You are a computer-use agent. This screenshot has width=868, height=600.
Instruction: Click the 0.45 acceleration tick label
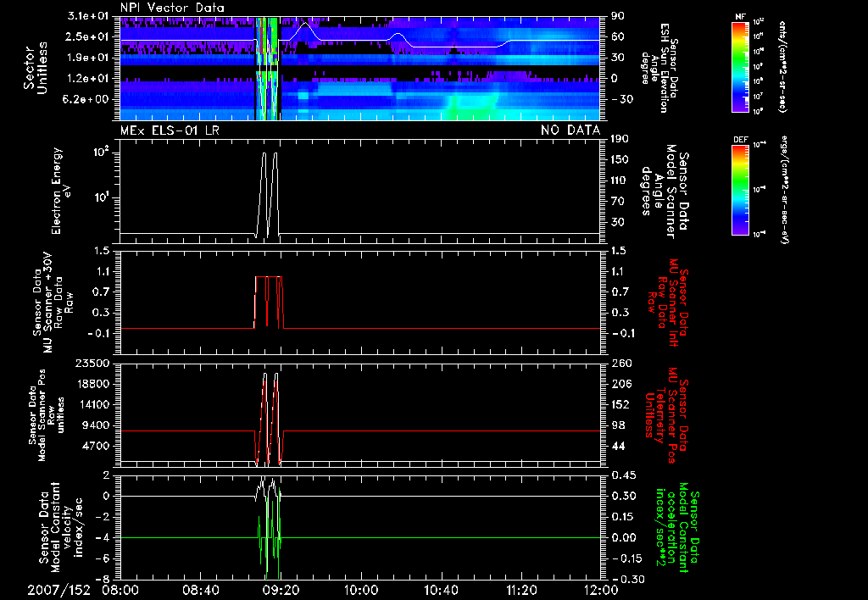[623, 475]
